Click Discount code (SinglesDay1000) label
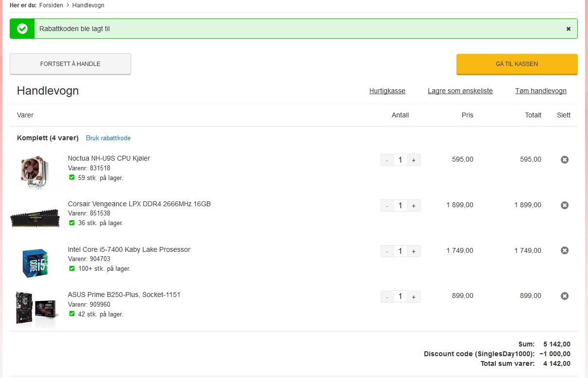The height and width of the screenshot is (378, 588). 479,354
